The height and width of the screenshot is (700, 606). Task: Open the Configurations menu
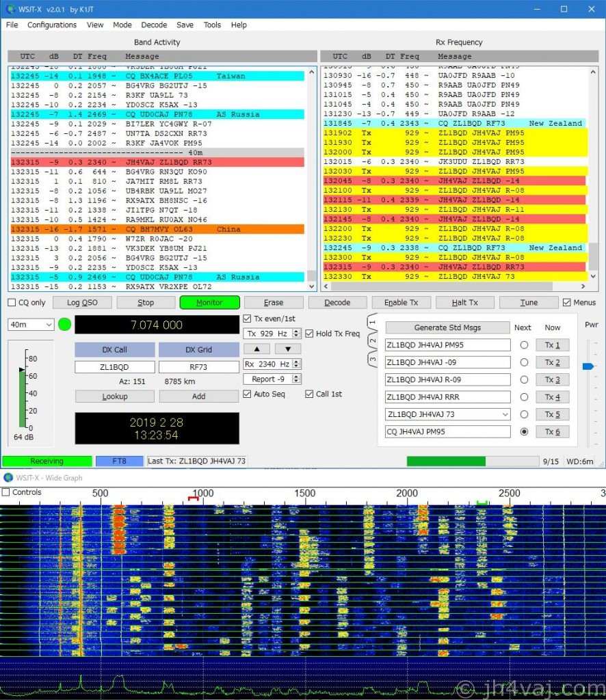click(x=52, y=25)
